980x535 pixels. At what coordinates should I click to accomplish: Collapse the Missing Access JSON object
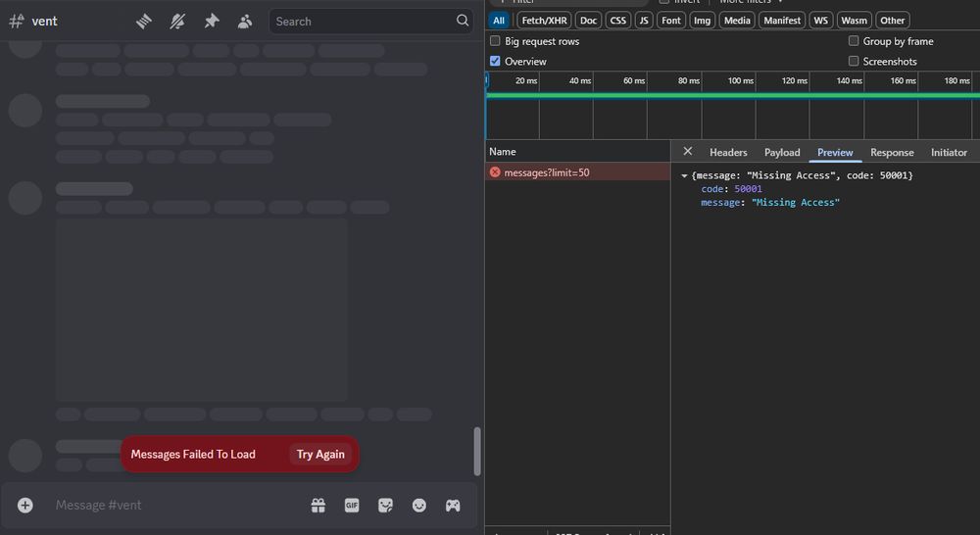[x=684, y=175]
